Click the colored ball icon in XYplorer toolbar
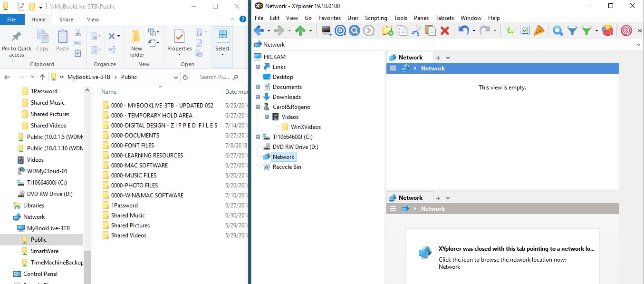The height and width of the screenshot is (284, 644). [x=607, y=30]
